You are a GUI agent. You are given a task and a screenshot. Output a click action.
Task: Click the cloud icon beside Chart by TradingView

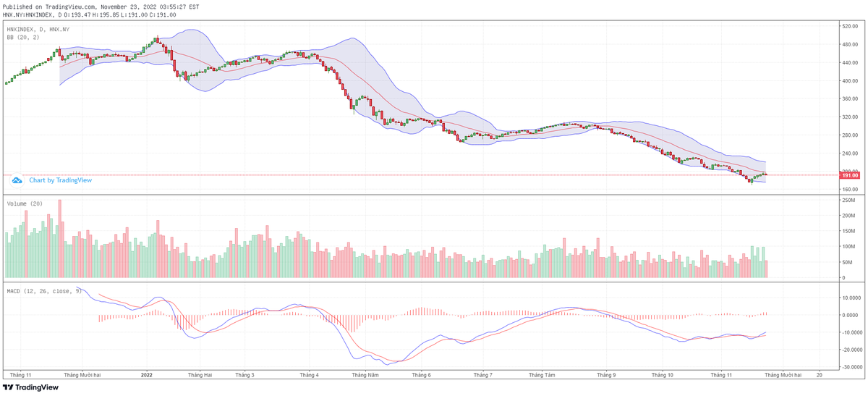click(17, 180)
